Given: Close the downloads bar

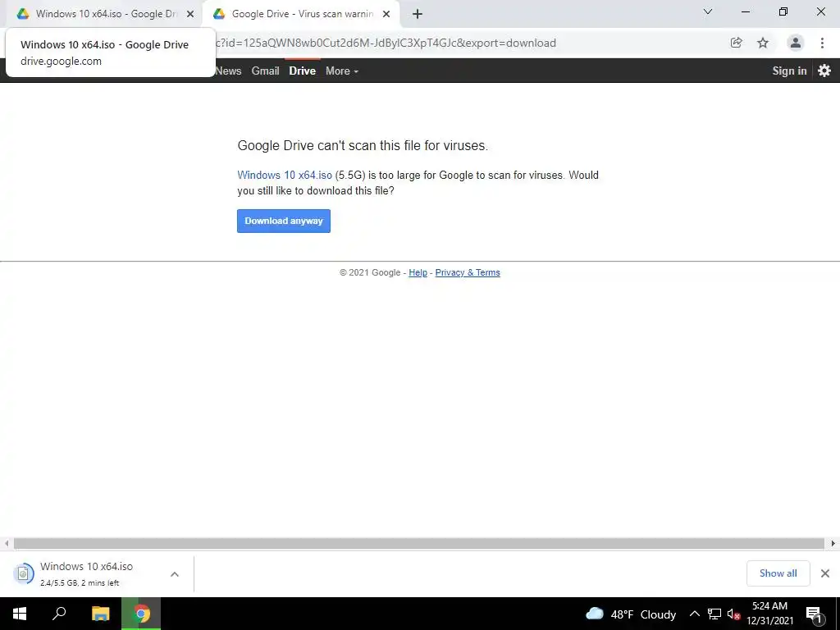Looking at the screenshot, I should coord(825,573).
